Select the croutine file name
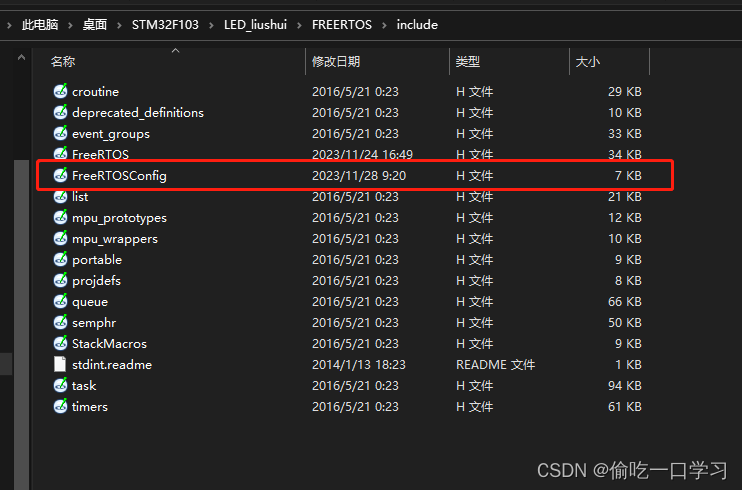Viewport: 742px width, 490px height. tap(95, 91)
